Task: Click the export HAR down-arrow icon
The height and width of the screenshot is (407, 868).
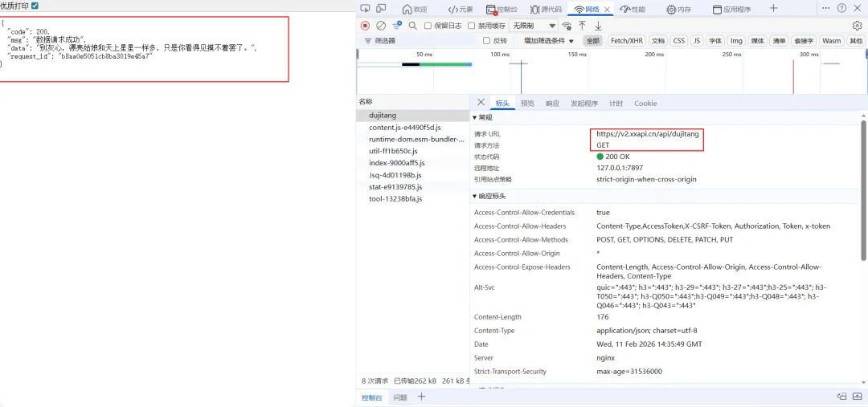Action: 598,26
